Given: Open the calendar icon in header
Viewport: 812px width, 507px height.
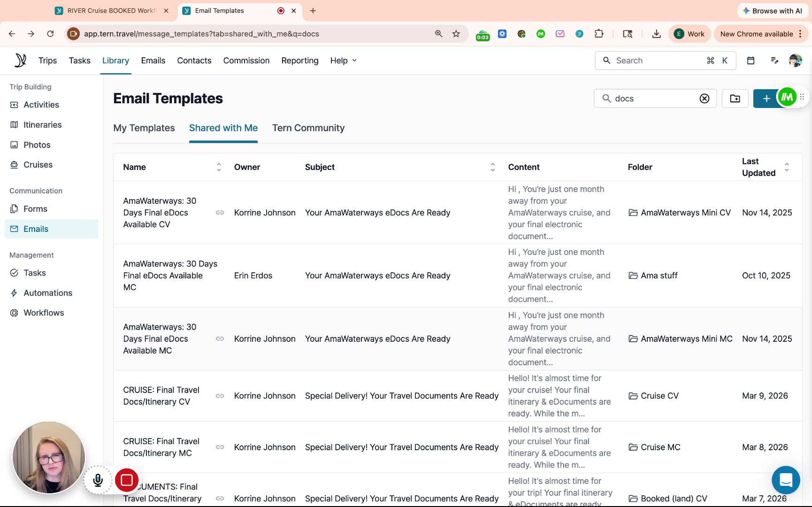Looking at the screenshot, I should coord(751,61).
